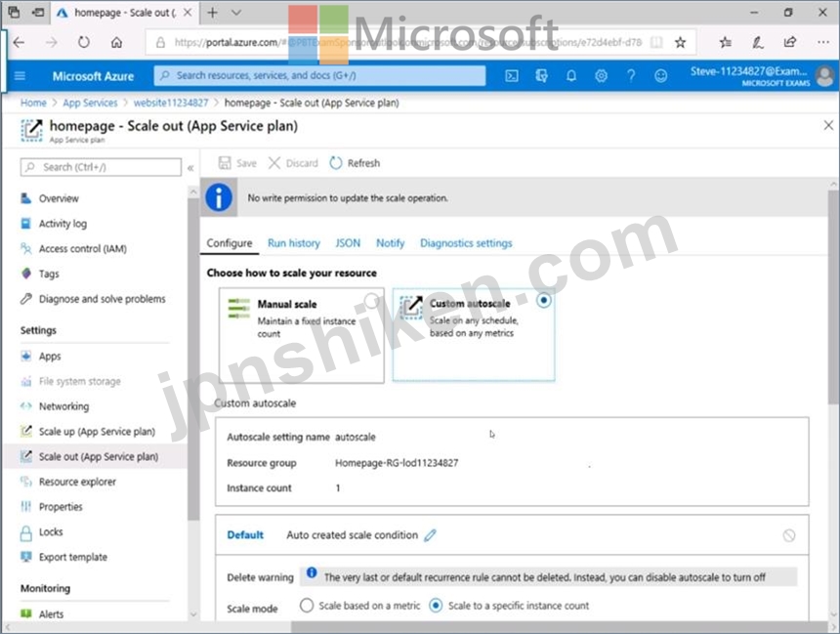Close the Scale out blade
840x634 pixels.
coord(828,125)
